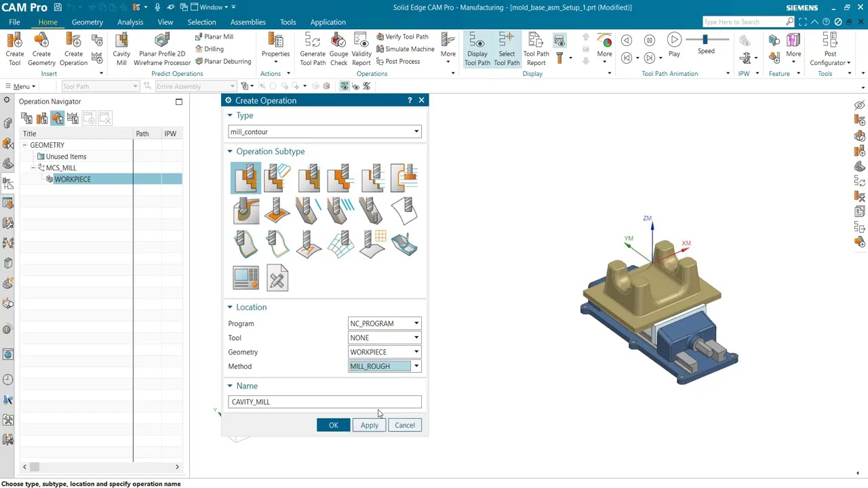This screenshot has width=868, height=488.
Task: Close the Create Operation dialog
Action: pyautogui.click(x=421, y=100)
